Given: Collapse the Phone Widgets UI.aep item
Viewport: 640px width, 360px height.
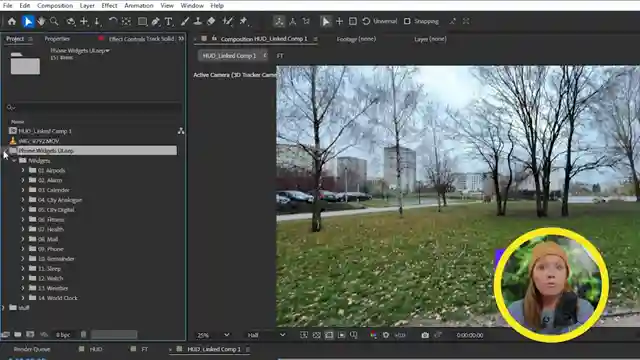Looking at the screenshot, I should (4, 151).
